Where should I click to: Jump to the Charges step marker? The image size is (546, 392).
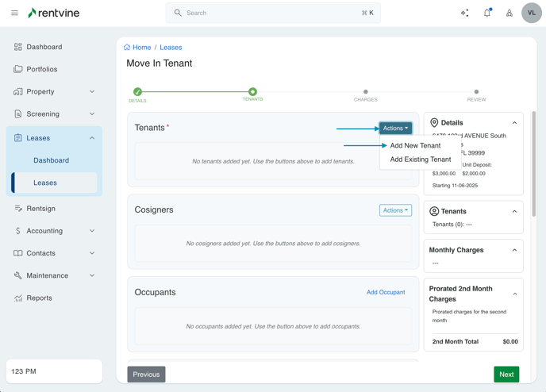(x=366, y=92)
